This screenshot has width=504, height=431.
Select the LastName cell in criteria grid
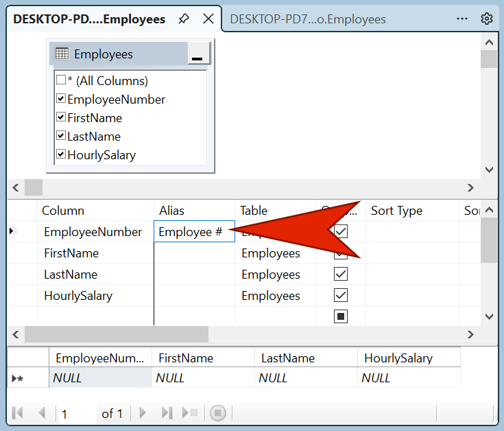coord(95,274)
